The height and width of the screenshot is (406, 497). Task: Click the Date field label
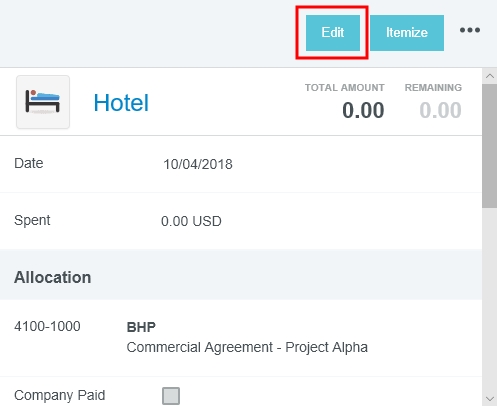tap(29, 163)
